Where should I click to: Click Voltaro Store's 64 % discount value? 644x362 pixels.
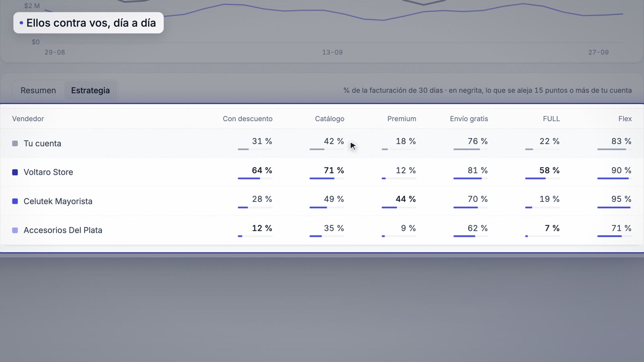[x=262, y=170]
